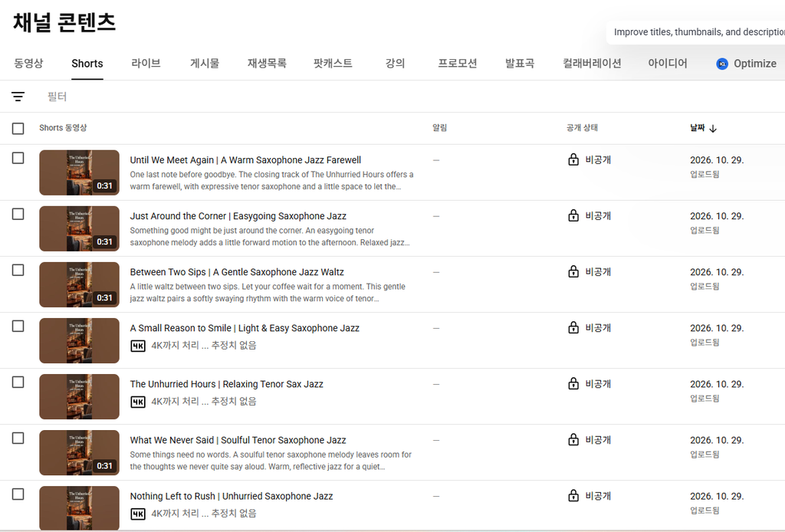The height and width of the screenshot is (532, 785).
Task: Click lock icon for A Small Reason to Smile
Action: point(573,328)
